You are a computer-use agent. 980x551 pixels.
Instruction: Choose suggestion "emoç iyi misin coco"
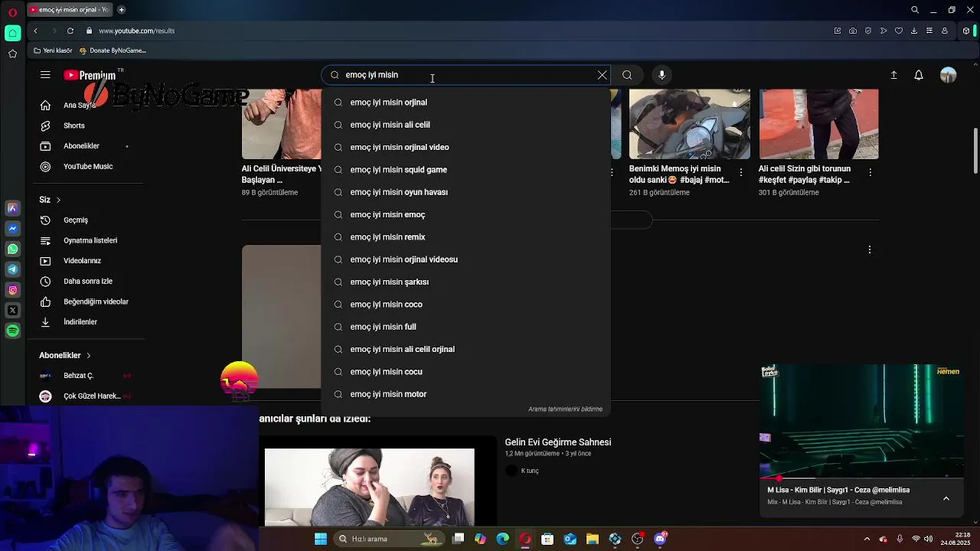[x=465, y=305]
